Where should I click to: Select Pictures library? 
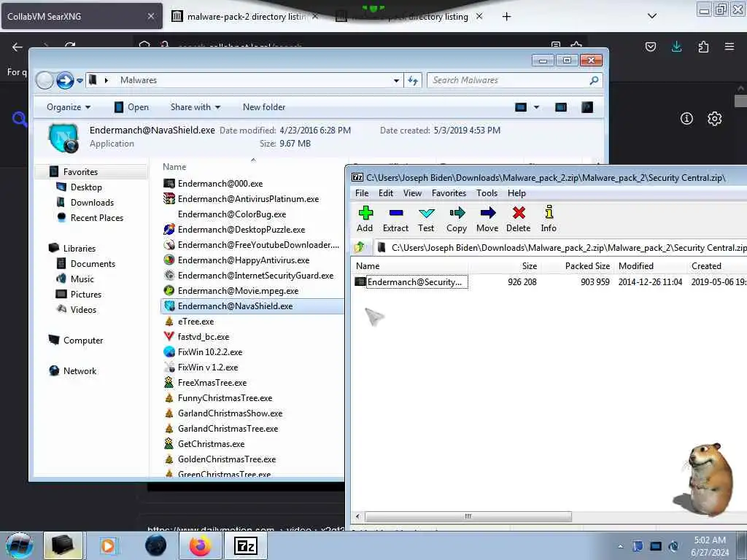tap(79, 295)
